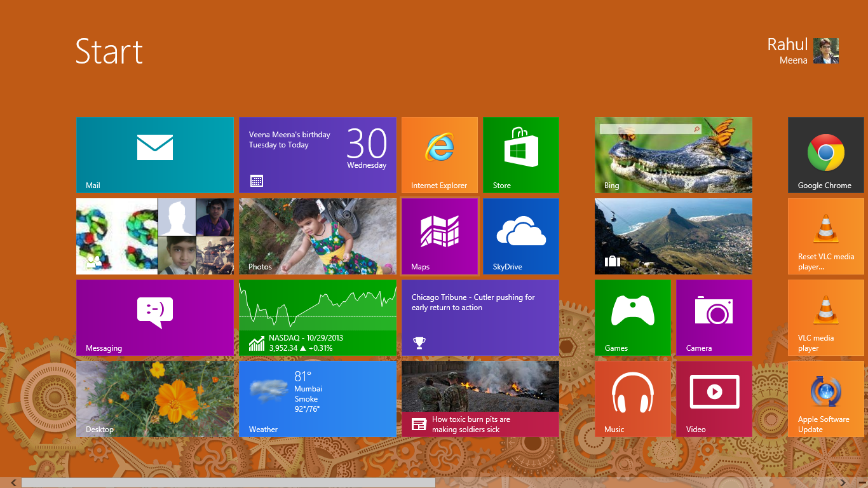Run Apple Software Update
The image size is (868, 488).
(x=825, y=398)
